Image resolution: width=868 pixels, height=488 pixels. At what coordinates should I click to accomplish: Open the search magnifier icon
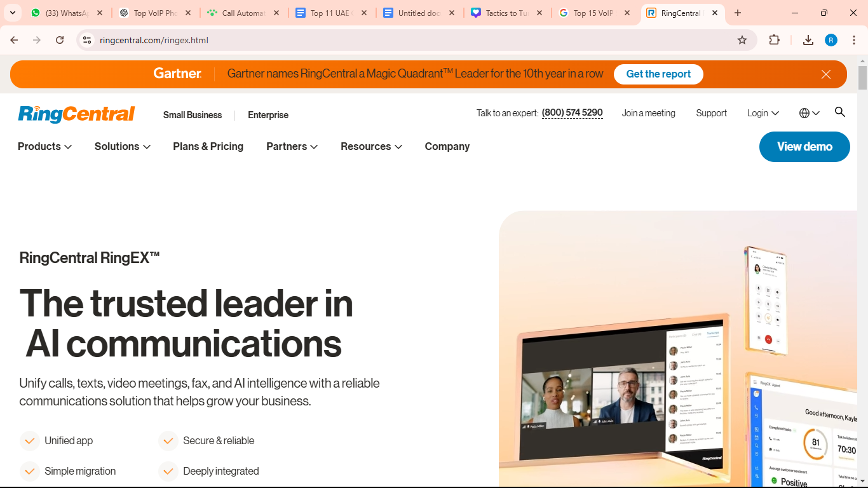pyautogui.click(x=839, y=112)
